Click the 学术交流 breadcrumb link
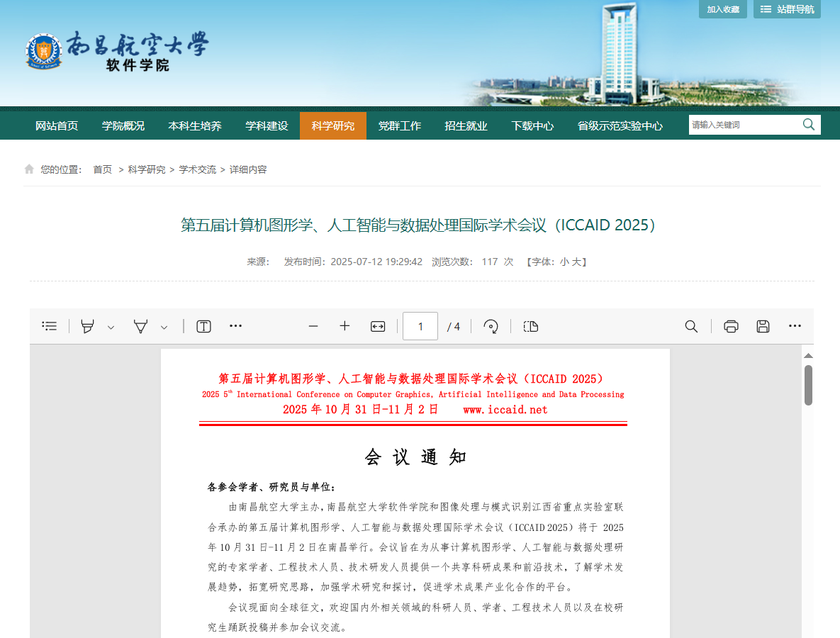840x638 pixels. coord(198,170)
